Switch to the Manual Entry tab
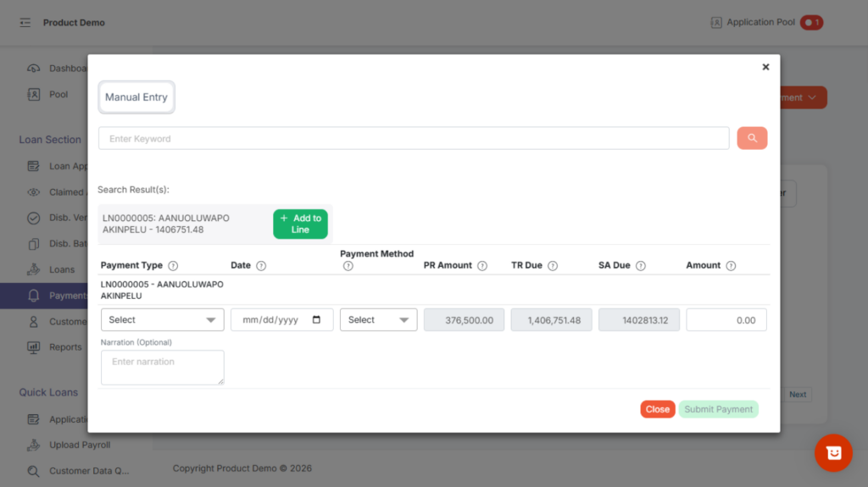This screenshot has width=868, height=487. click(x=136, y=97)
